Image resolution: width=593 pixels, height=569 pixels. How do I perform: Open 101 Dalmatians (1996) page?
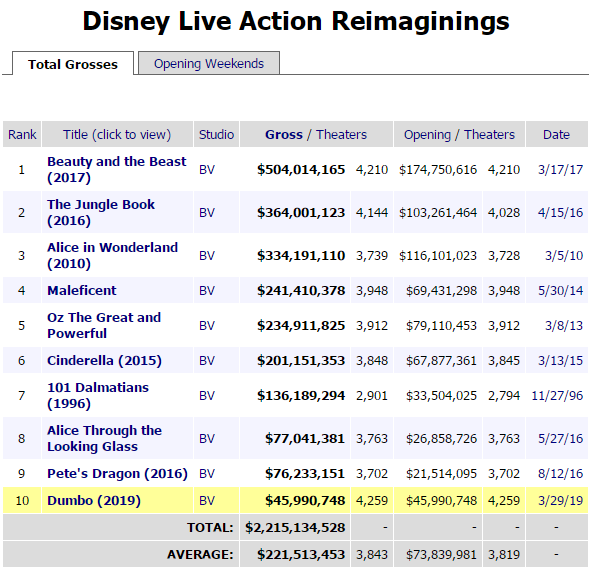click(98, 395)
